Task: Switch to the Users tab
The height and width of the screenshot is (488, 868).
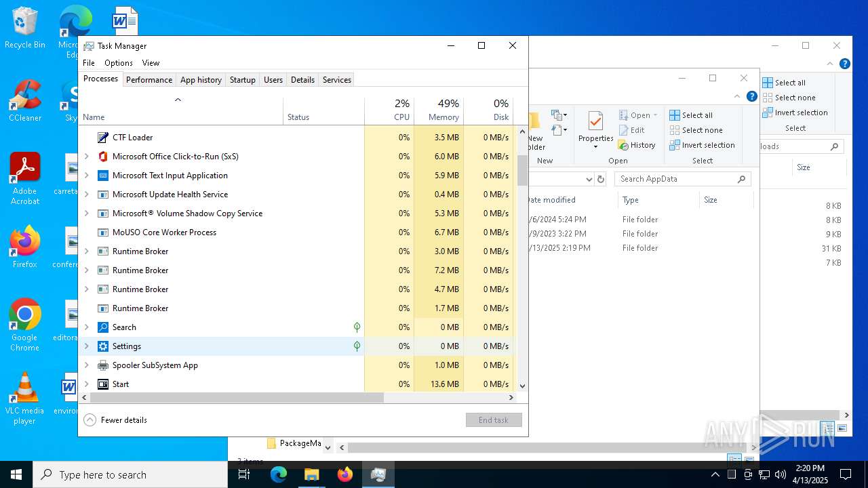Action: (273, 80)
